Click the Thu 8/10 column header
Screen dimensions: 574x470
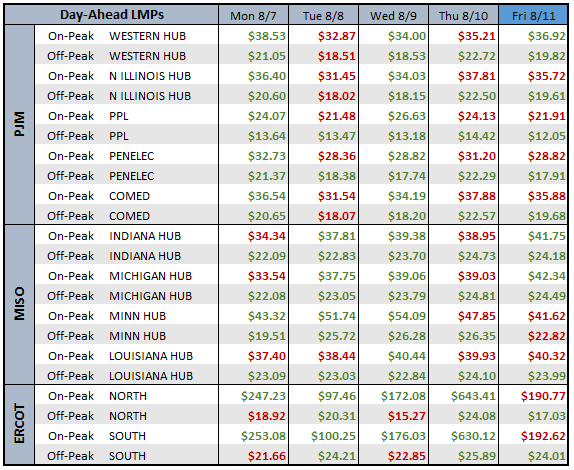[463, 16]
